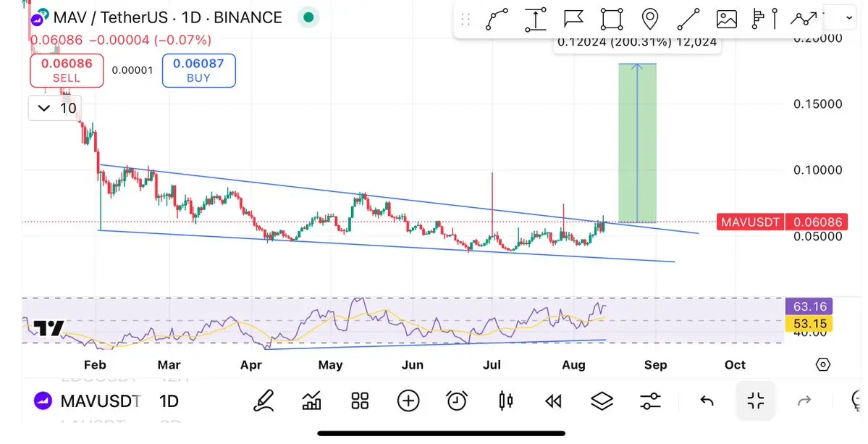This screenshot has height=444, width=868.
Task: Tap the red SELL 0.06086 button
Action: (67, 70)
